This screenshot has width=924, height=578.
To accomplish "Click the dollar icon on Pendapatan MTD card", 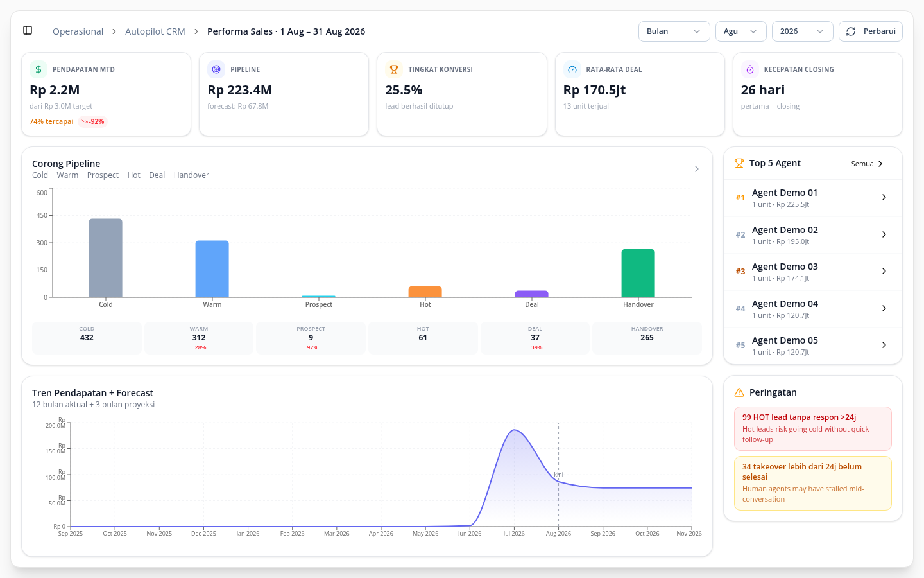I will pyautogui.click(x=38, y=69).
